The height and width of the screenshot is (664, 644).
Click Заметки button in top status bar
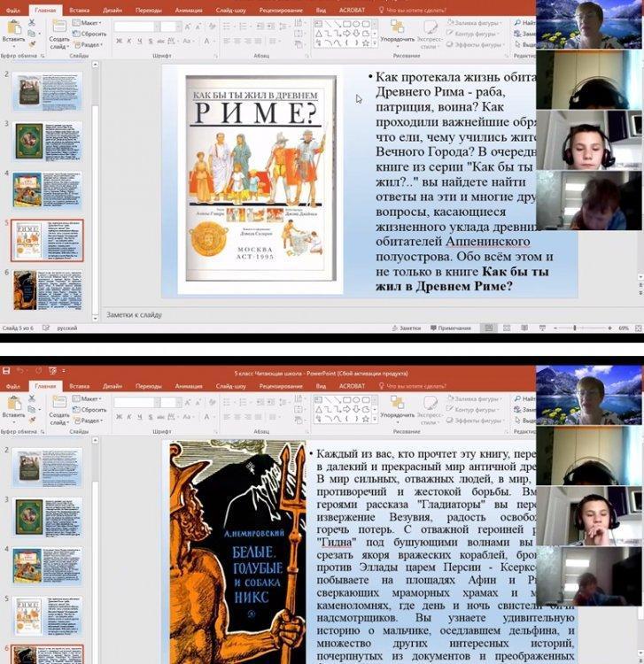pos(407,328)
